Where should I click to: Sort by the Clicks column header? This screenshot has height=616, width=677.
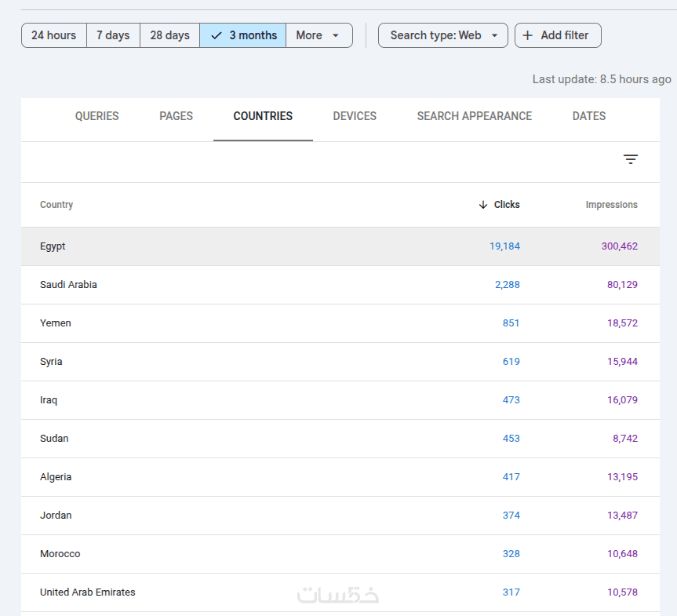tap(507, 205)
